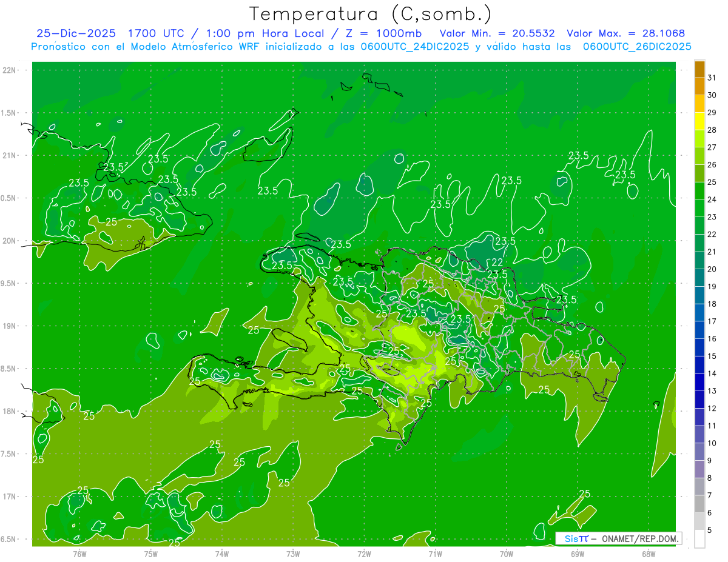Click the '13' label on the color bar
The image size is (728, 562).
712,391
